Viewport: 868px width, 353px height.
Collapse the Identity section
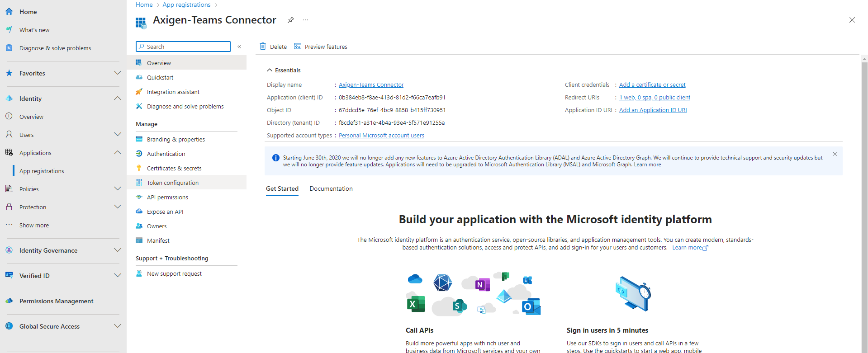click(118, 99)
